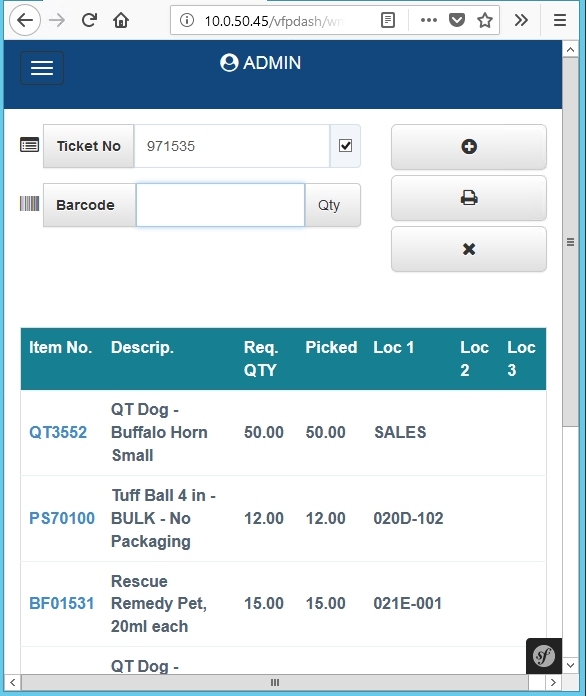
Task: Open item link QT3552
Action: click(x=58, y=432)
